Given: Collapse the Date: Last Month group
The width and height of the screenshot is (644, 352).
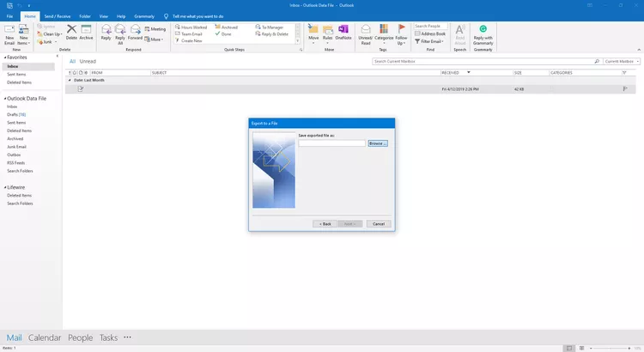Looking at the screenshot, I should tap(70, 80).
